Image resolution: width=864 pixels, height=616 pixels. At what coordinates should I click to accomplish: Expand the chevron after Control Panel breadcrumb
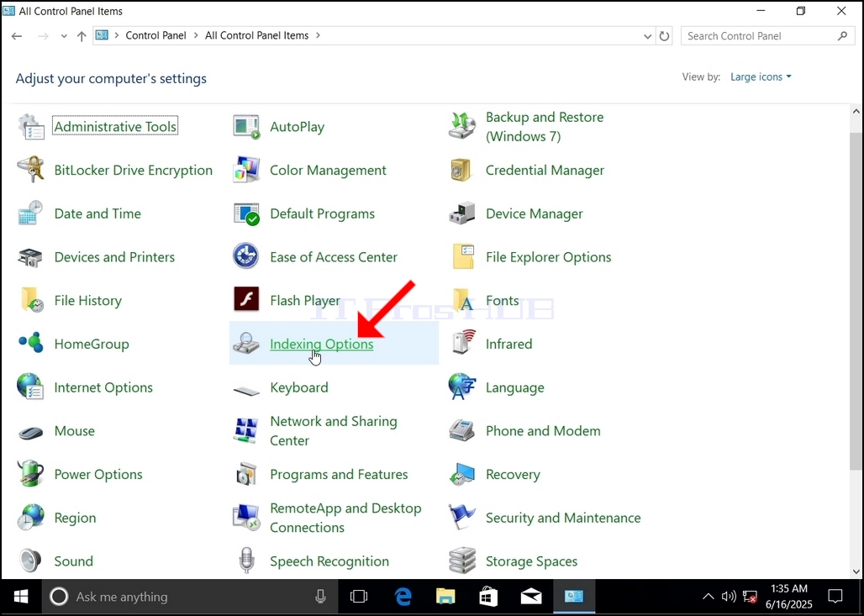click(196, 35)
